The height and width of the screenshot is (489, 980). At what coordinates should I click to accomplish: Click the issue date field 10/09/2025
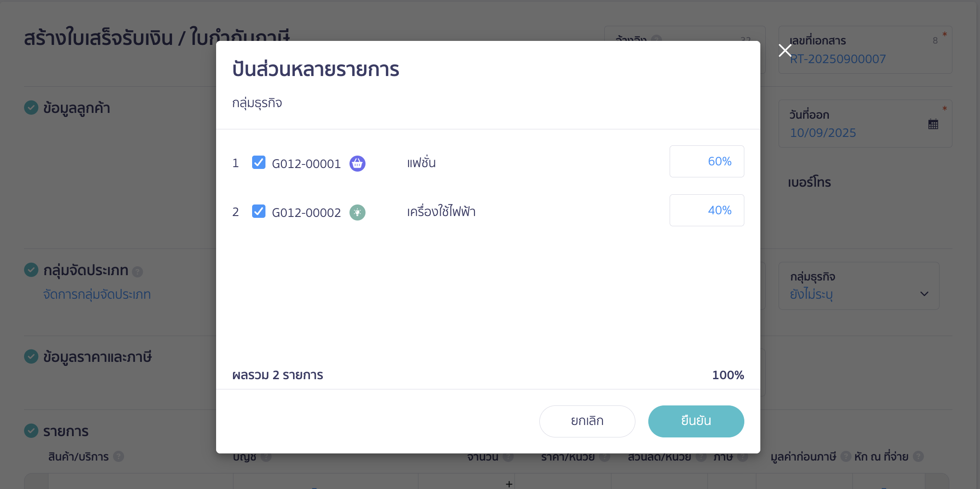[x=865, y=124]
